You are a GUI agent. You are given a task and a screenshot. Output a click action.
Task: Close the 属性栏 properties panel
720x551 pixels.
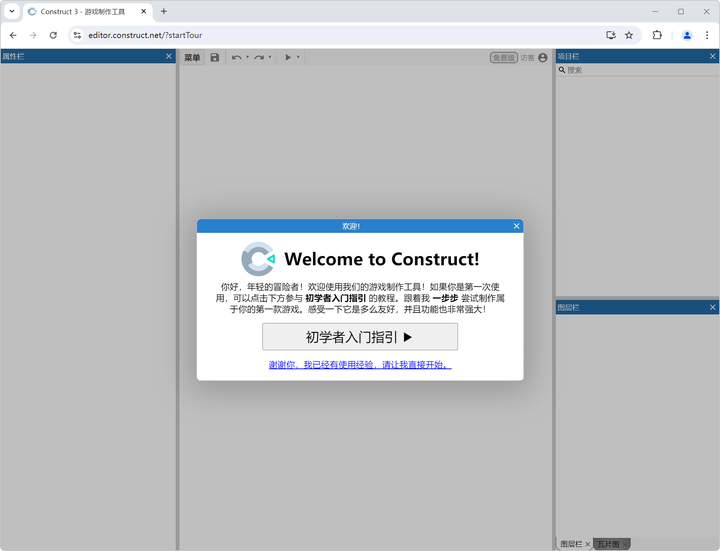169,56
